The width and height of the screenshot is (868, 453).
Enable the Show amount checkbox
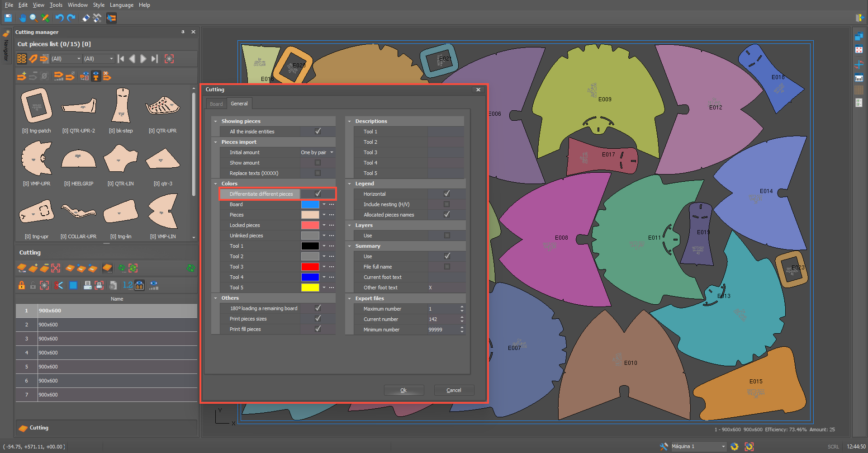pyautogui.click(x=318, y=163)
